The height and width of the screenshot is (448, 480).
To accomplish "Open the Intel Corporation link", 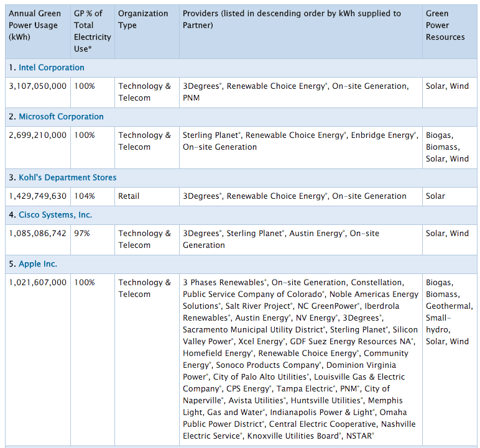I will (x=52, y=68).
